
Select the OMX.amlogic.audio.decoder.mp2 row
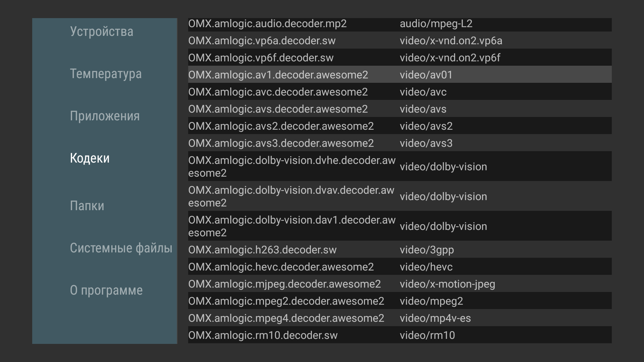[x=399, y=24]
